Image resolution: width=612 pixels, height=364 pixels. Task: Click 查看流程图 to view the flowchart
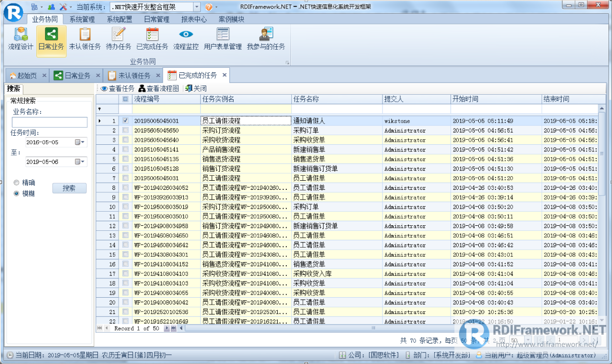162,88
